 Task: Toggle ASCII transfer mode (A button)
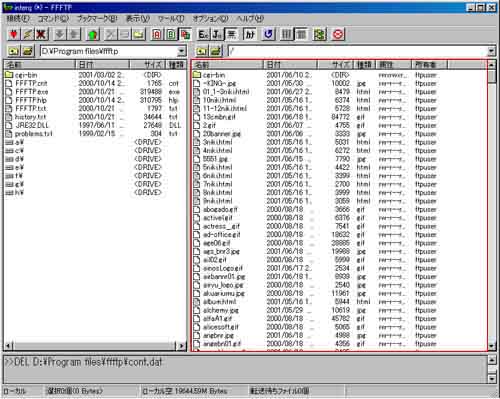(157, 34)
